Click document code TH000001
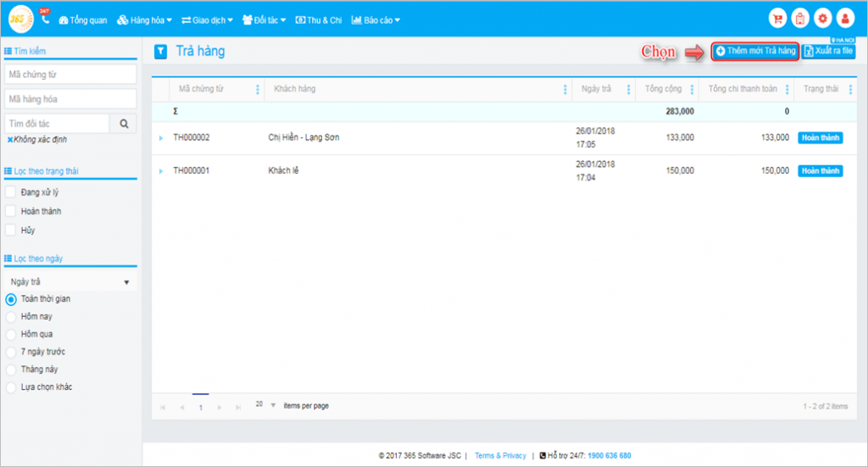This screenshot has height=467, width=868. click(x=192, y=171)
